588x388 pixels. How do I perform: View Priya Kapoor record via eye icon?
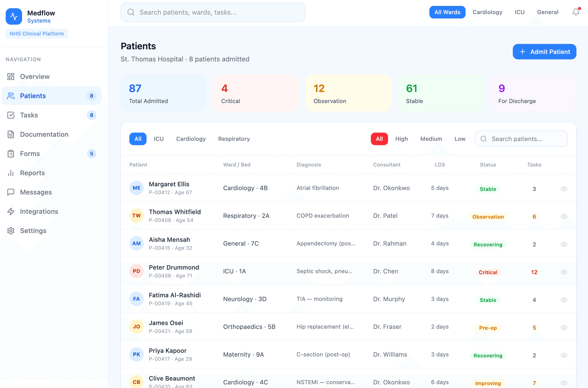point(564,355)
